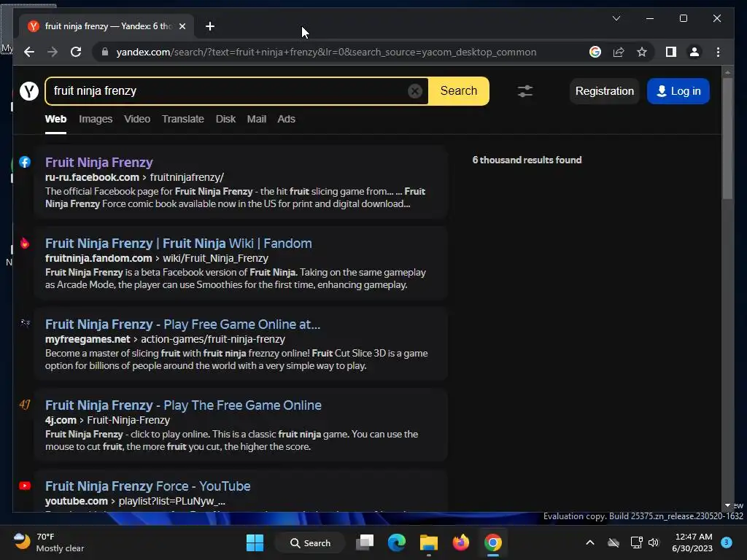Open the Windows Start menu

click(x=255, y=542)
